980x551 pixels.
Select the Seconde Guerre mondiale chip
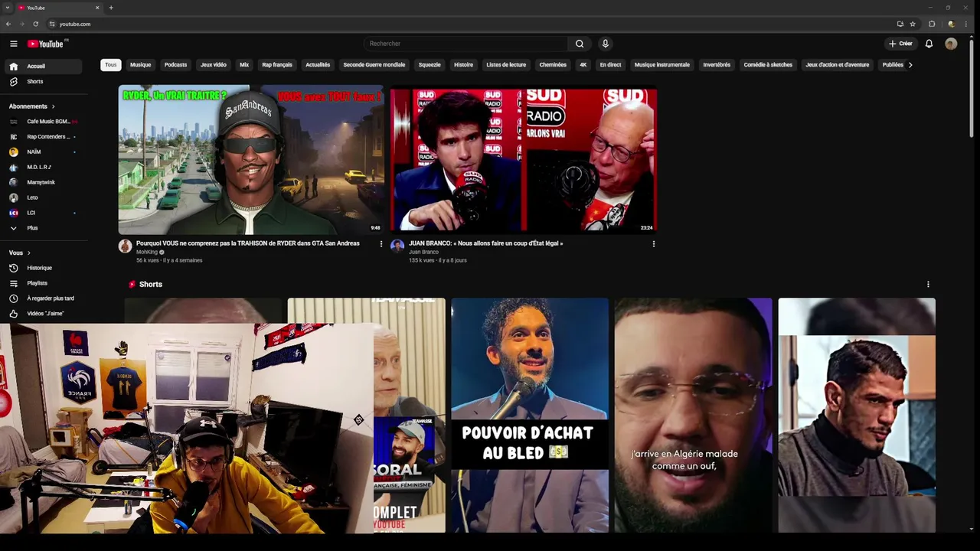click(x=374, y=65)
